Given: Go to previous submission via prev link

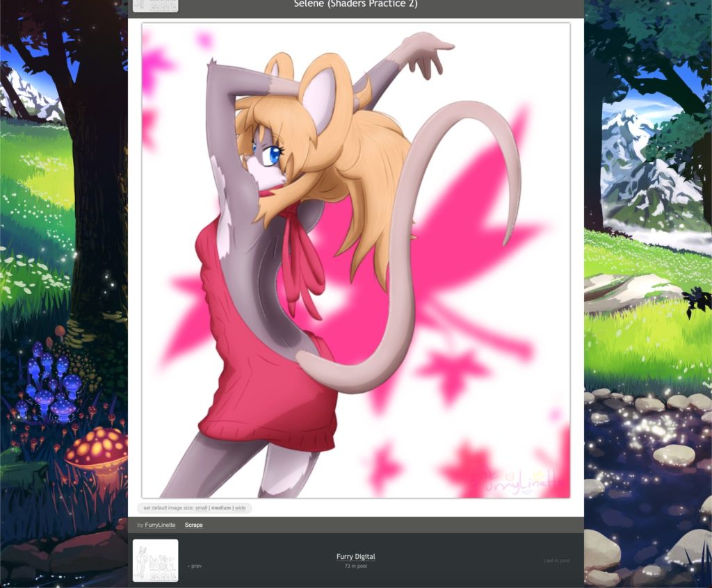Looking at the screenshot, I should (x=195, y=566).
